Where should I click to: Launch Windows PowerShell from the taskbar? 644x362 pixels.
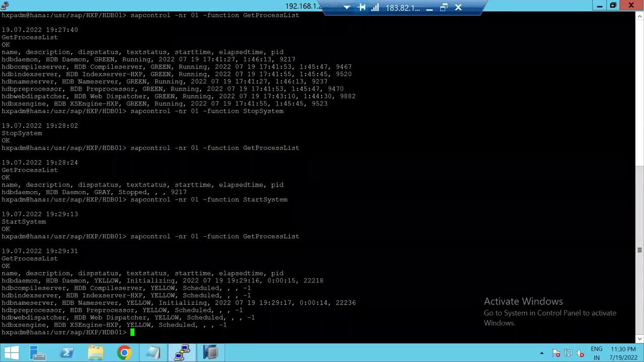point(66,352)
